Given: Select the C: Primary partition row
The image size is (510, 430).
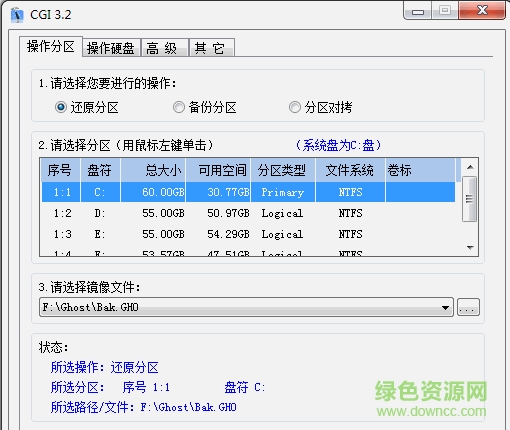Looking at the screenshot, I should pos(248,192).
